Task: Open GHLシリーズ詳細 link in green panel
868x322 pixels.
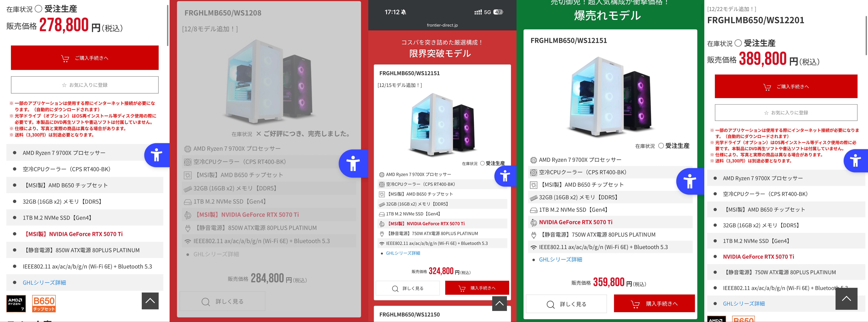Action: click(x=560, y=259)
